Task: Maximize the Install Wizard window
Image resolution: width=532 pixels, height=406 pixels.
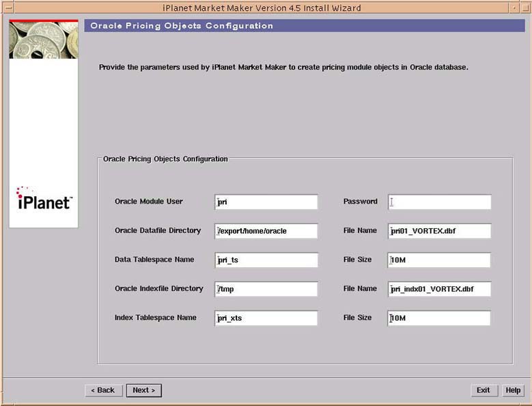Action: click(x=525, y=8)
